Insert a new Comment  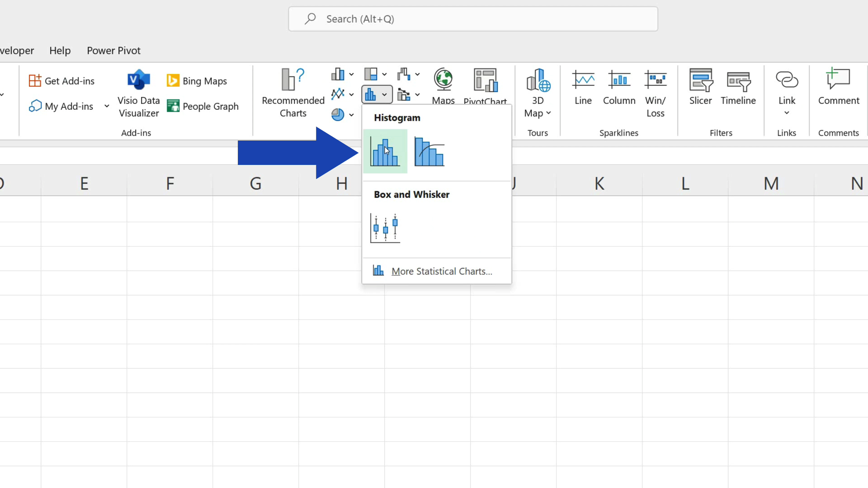pos(839,86)
